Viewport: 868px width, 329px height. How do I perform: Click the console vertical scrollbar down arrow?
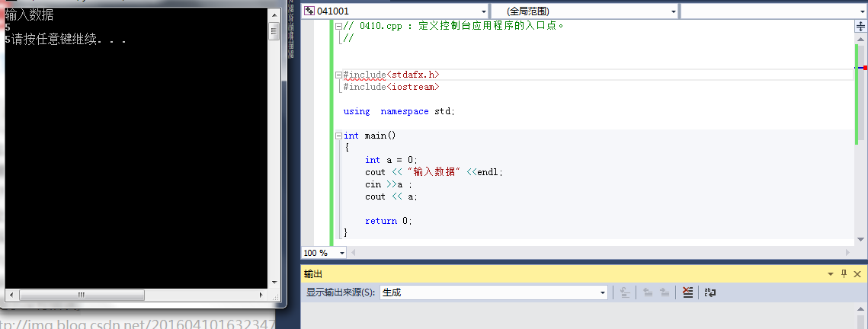[x=274, y=282]
